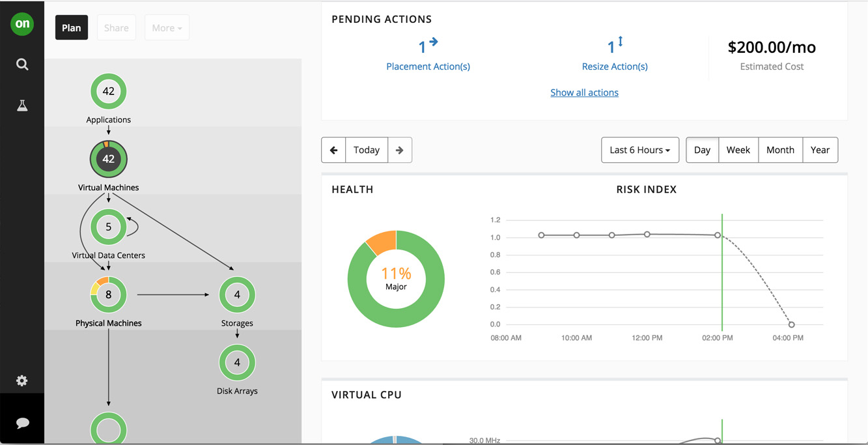
Task: Open the chat bubble icon in sidebar
Action: coord(22,423)
